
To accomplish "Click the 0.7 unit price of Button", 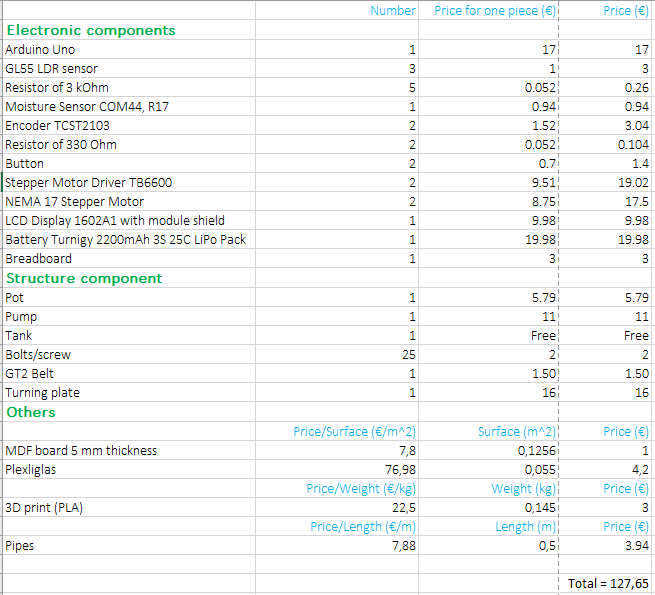I will tap(488, 163).
